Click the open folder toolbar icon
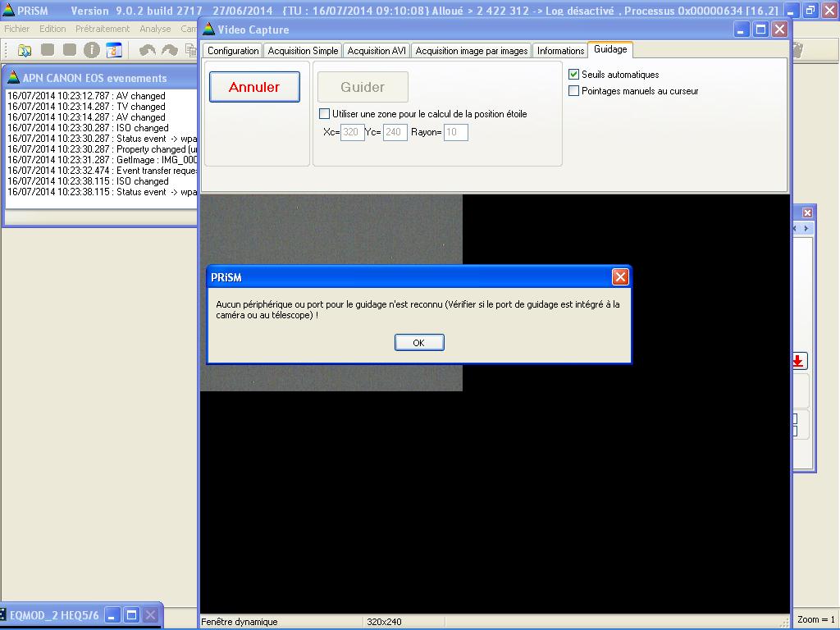840x630 pixels. 25,50
